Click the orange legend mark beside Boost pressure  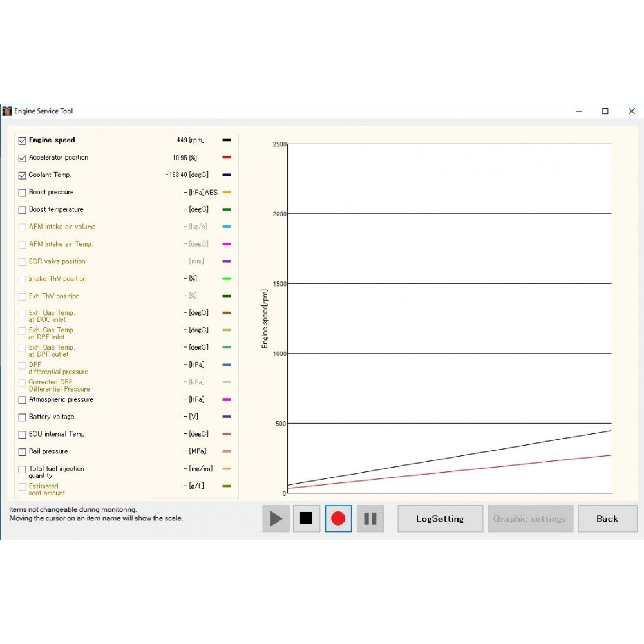[x=225, y=192]
